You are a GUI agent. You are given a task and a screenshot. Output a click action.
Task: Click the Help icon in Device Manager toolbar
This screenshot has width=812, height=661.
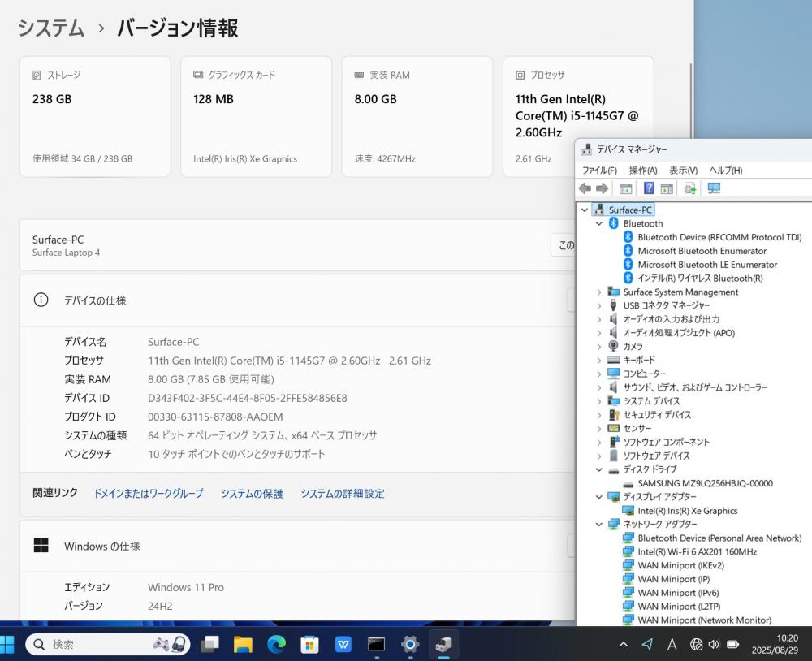click(649, 188)
